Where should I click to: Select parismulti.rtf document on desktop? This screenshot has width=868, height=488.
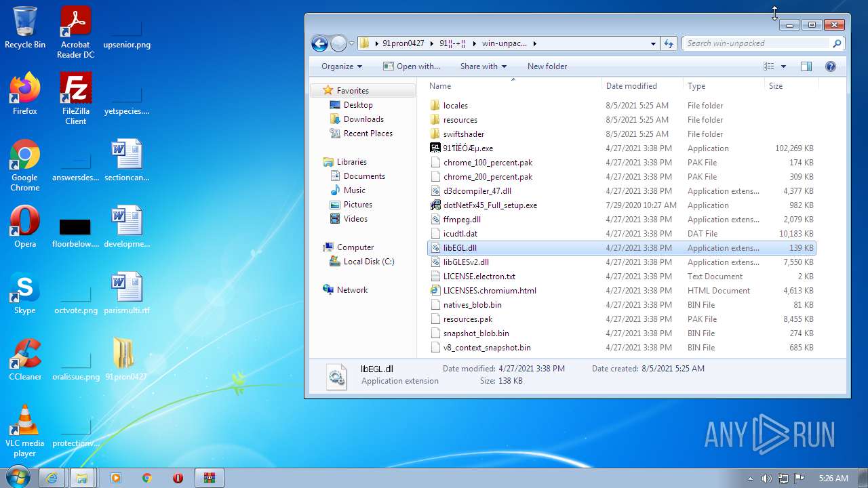(x=126, y=293)
